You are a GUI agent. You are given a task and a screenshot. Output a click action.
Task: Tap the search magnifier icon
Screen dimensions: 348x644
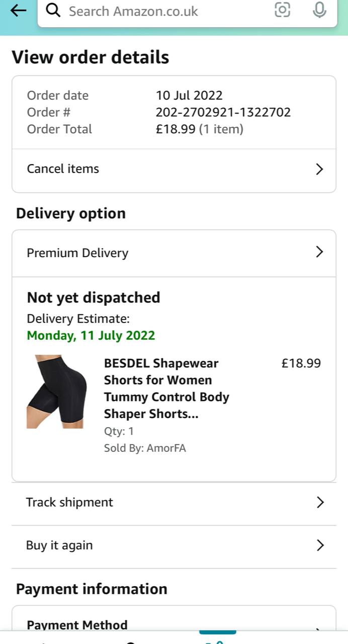pos(53,11)
